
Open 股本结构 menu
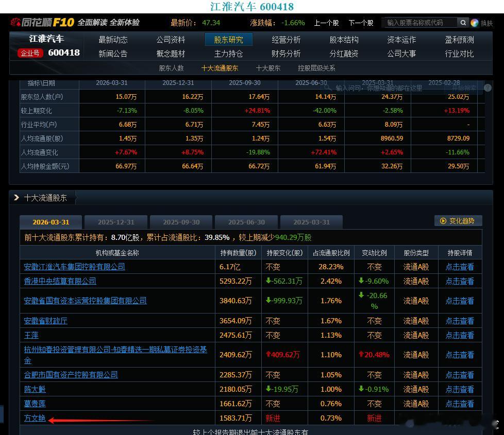[344, 40]
